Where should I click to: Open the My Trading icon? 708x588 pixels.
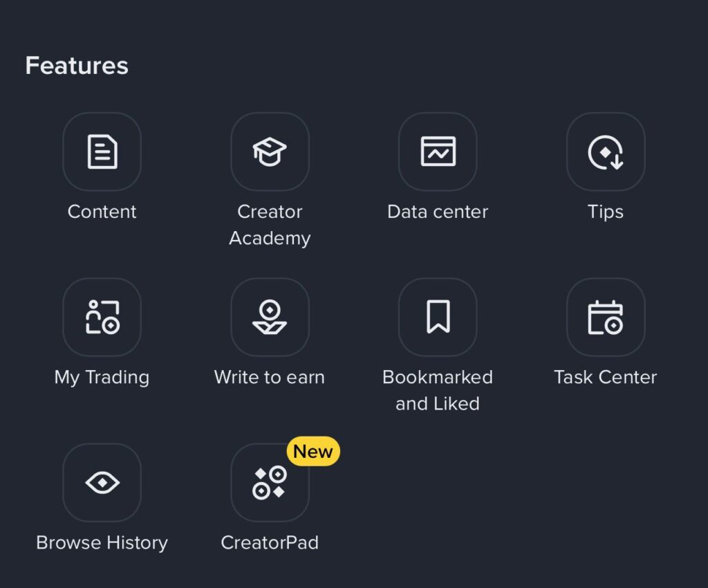[x=102, y=317]
